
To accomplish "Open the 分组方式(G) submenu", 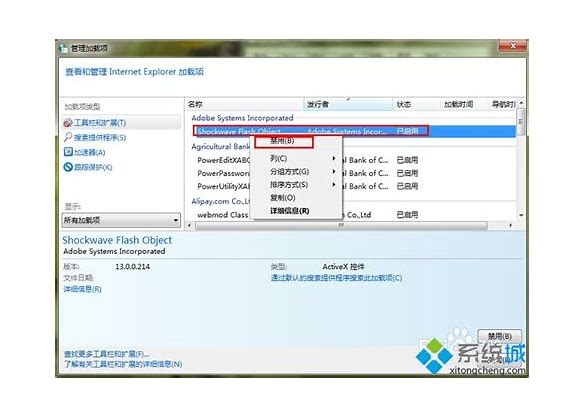I will 296,172.
